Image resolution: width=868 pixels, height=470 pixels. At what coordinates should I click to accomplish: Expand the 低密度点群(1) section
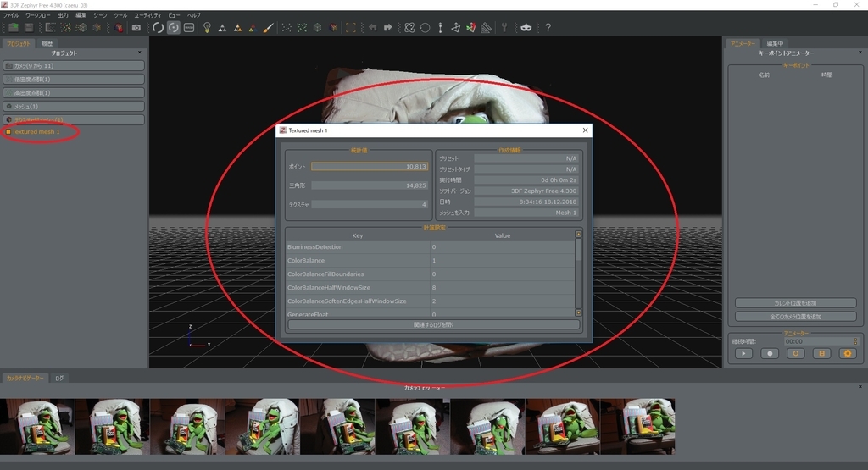click(x=74, y=79)
